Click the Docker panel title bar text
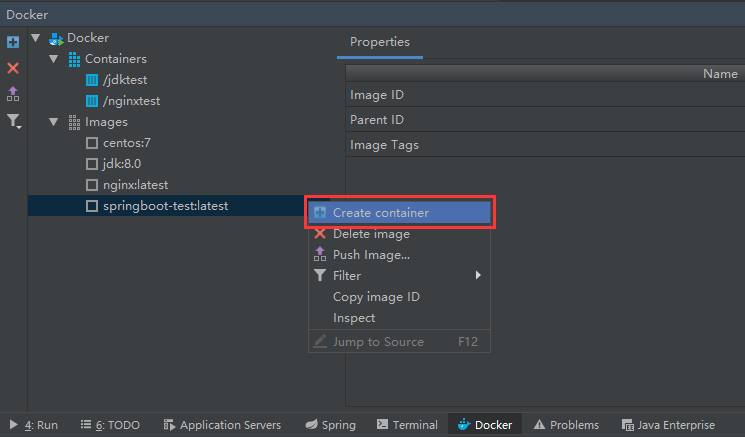The width and height of the screenshot is (745, 437). tap(27, 15)
